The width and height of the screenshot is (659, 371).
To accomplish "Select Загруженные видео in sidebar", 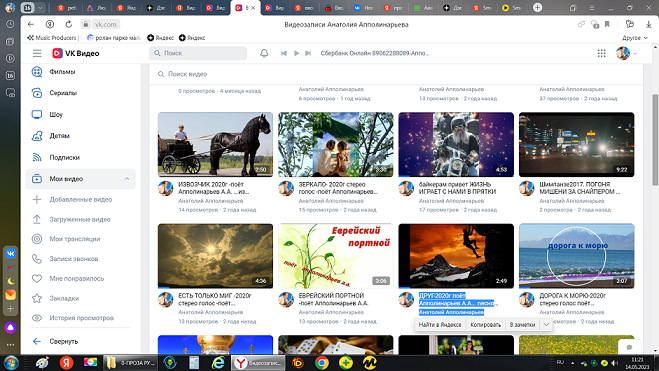I will (x=81, y=219).
